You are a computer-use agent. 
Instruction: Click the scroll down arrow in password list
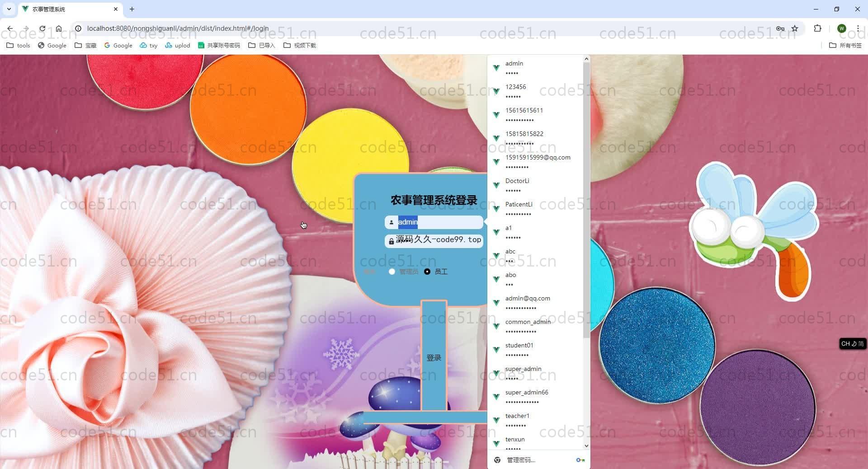586,446
